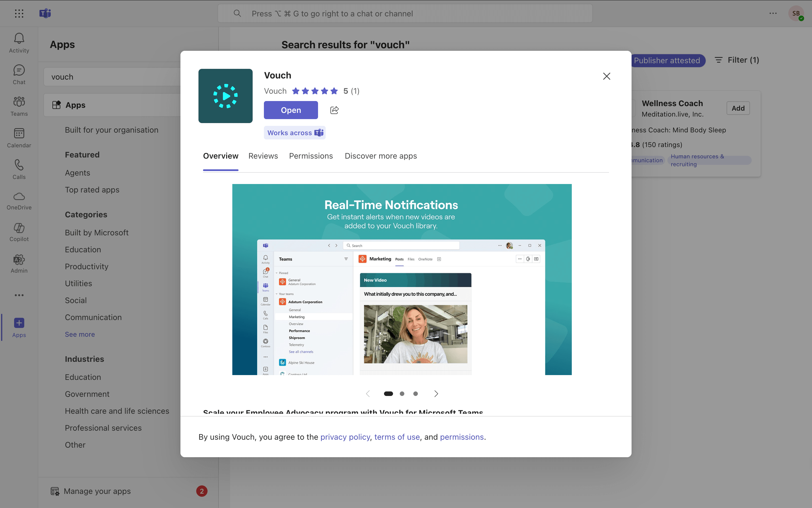Click the Human resources & recruiting tag
Viewport: 812px width, 508px height.
tap(709, 160)
